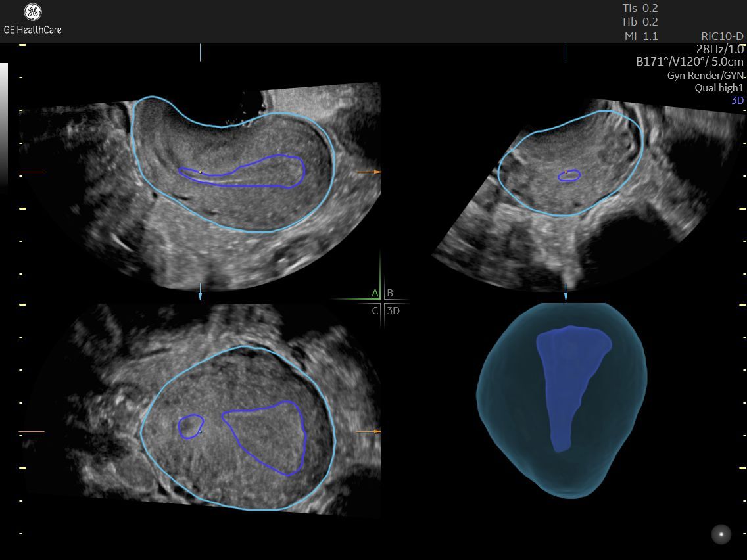Select the blue arrow above the 3D render
This screenshot has height=560, width=747.
(x=566, y=296)
